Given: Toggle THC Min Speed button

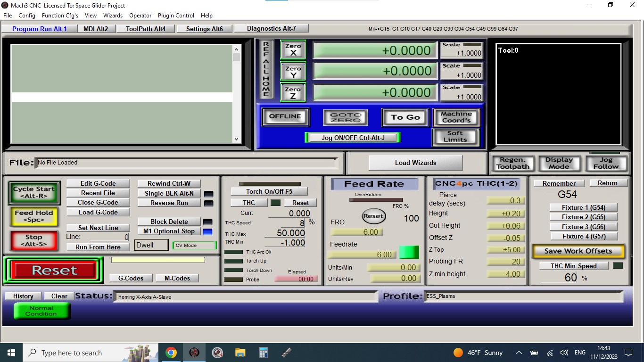Looking at the screenshot, I should 574,266.
